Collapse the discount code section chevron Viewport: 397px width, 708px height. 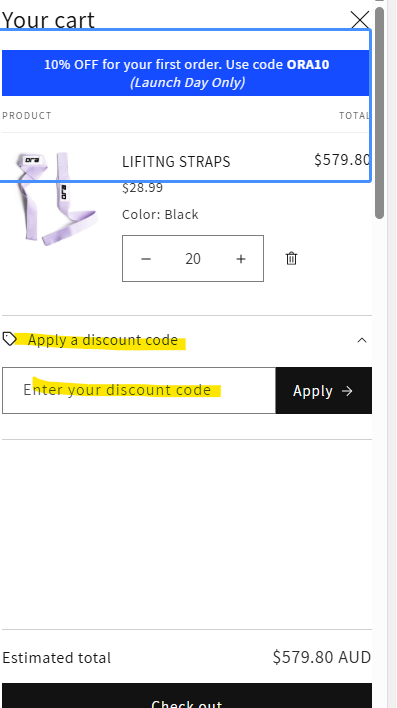[362, 340]
